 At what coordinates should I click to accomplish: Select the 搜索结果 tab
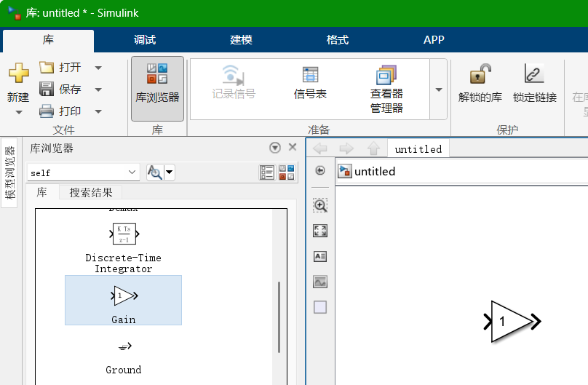click(x=91, y=193)
